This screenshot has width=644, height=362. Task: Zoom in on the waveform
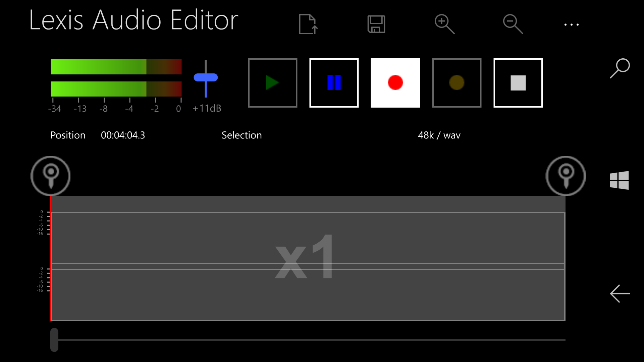point(445,24)
